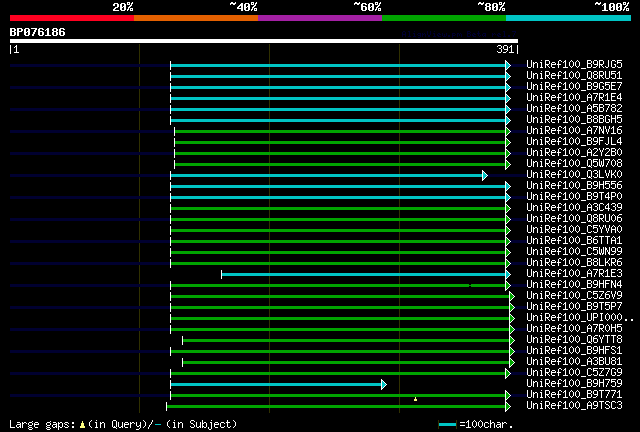Select the UniRef100_B9FJL4 hit name
This screenshot has height=432, width=640.
[x=574, y=142]
